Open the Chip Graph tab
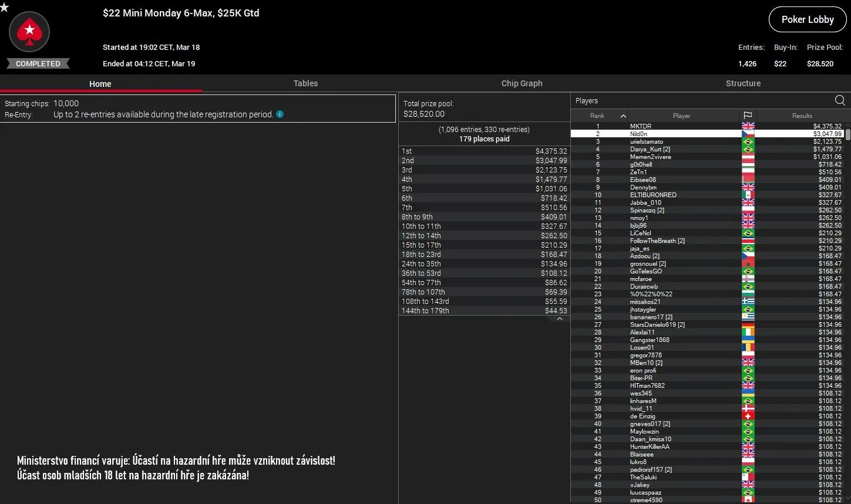Image resolution: width=851 pixels, height=504 pixels. (x=522, y=83)
